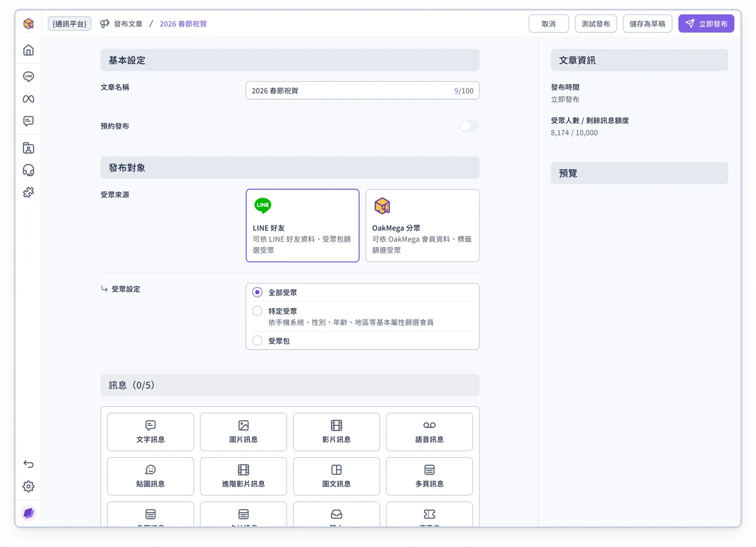Add a 圖片訊息 image message
Screen dimensions: 756x547
[x=243, y=432]
